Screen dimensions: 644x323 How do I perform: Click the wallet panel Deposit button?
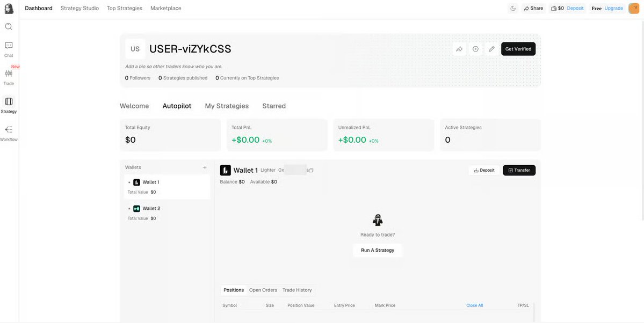click(484, 170)
